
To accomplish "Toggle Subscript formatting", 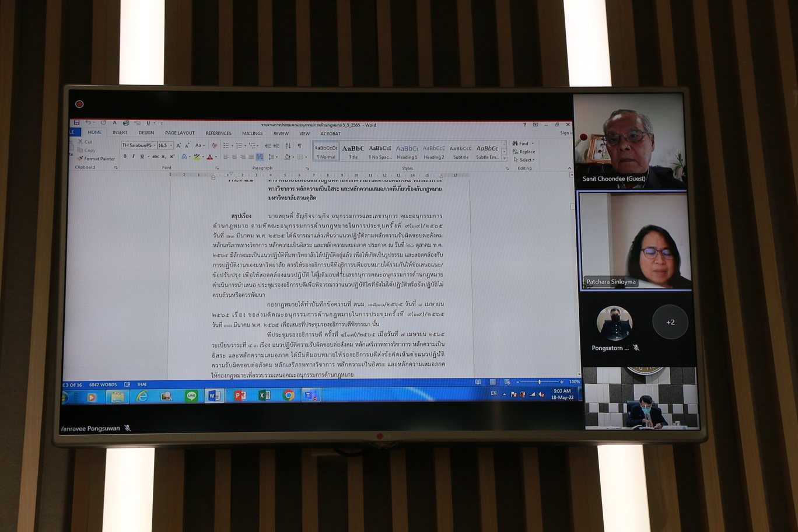I will pyautogui.click(x=164, y=156).
